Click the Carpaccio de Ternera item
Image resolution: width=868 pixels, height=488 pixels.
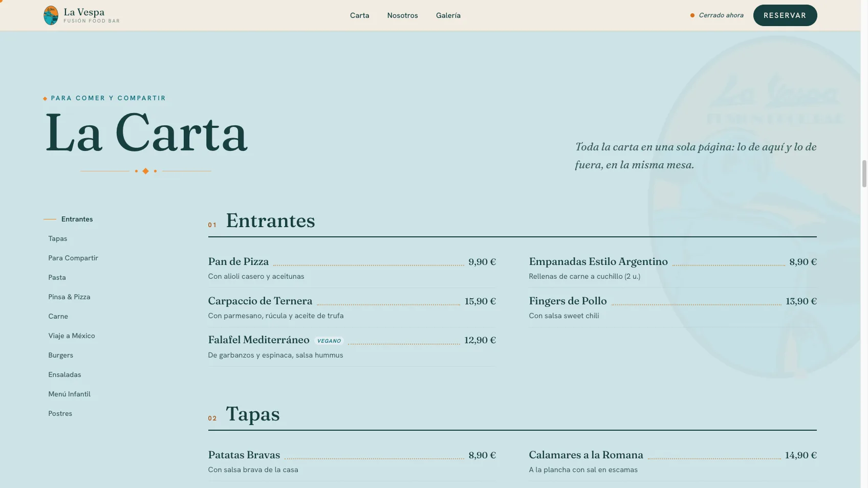(x=260, y=301)
